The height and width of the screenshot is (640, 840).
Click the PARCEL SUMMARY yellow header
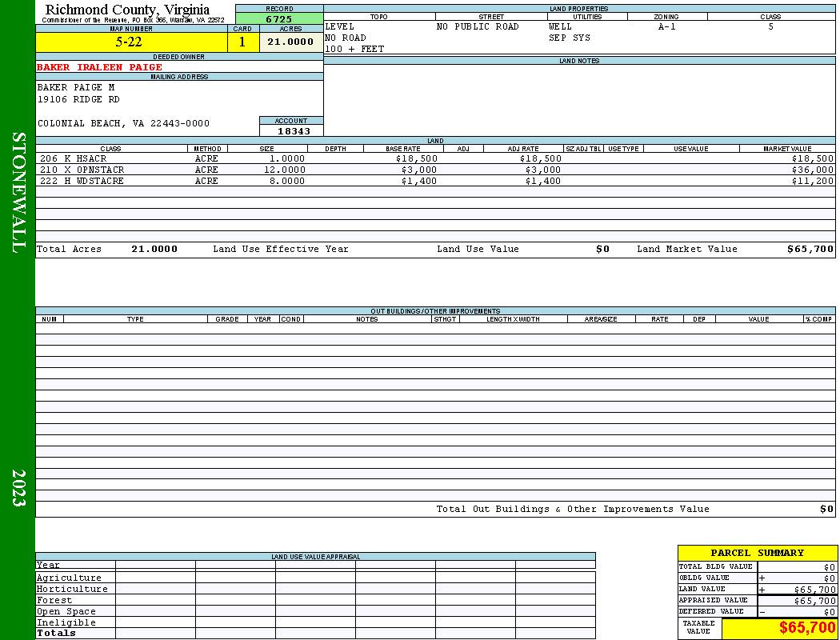click(757, 554)
